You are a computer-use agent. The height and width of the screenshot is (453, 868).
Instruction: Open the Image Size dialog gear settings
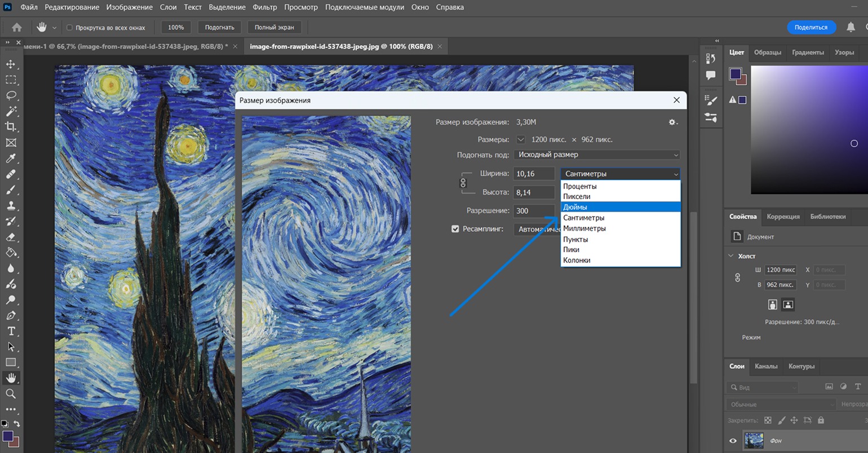coord(673,122)
